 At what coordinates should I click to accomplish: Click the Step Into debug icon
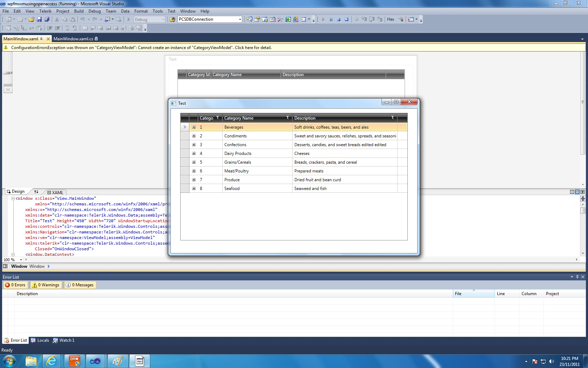[364, 20]
